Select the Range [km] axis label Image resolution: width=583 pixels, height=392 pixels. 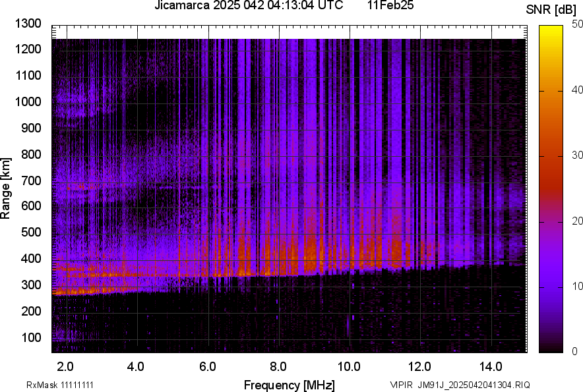tap(6, 188)
